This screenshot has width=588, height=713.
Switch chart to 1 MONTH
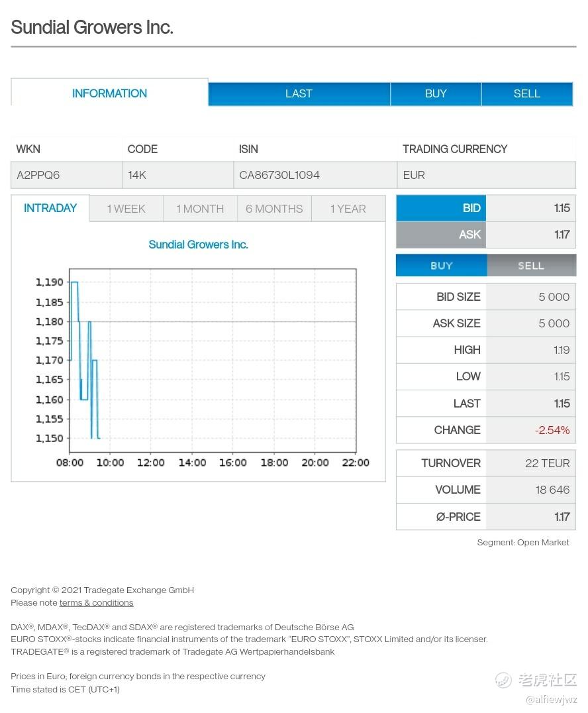click(201, 209)
